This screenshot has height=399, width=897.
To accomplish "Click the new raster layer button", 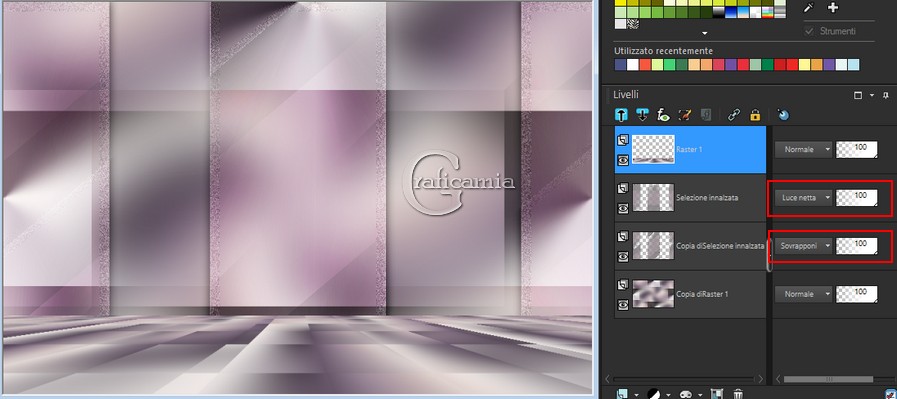I will [x=622, y=394].
